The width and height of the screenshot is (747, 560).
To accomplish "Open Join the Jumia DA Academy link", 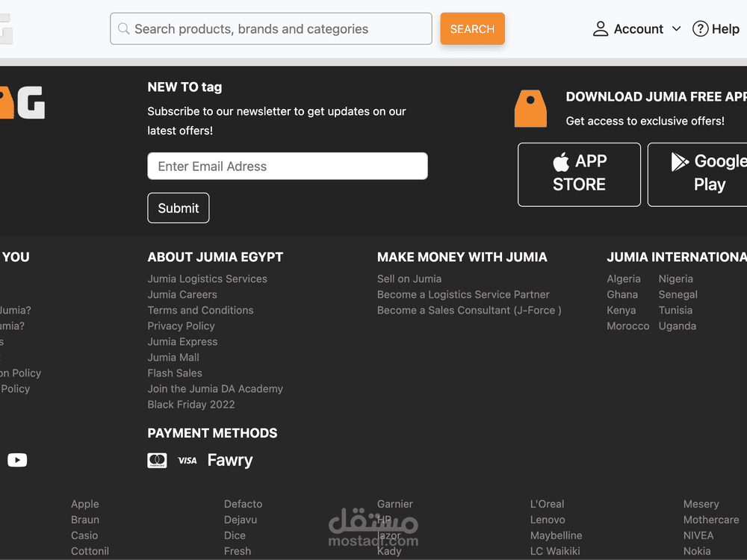I will point(215,388).
